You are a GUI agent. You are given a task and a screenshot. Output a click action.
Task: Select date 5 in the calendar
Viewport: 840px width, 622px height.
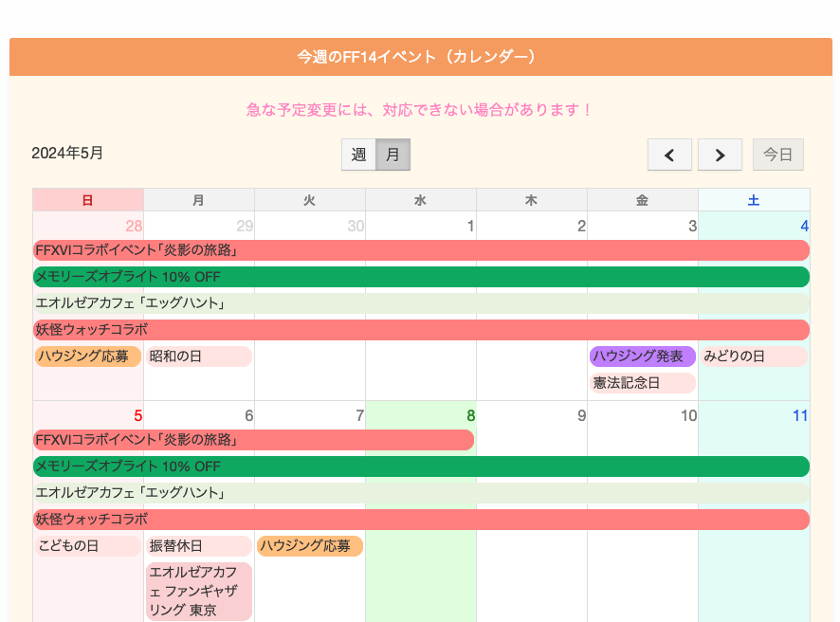137,415
